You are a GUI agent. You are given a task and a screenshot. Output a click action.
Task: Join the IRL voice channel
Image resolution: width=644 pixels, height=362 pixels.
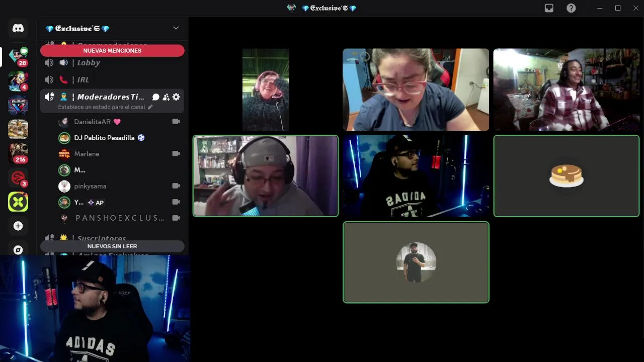click(112, 80)
